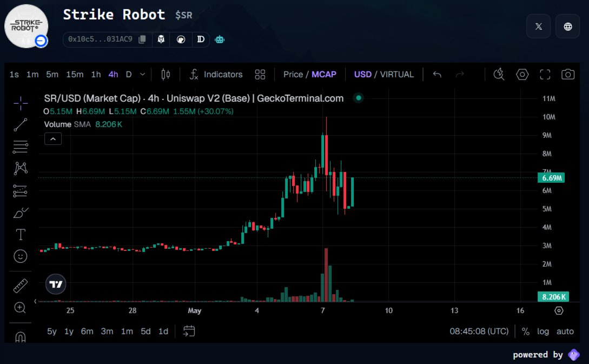Select the D daily timeframe
The image size is (589, 364).
[x=129, y=75]
